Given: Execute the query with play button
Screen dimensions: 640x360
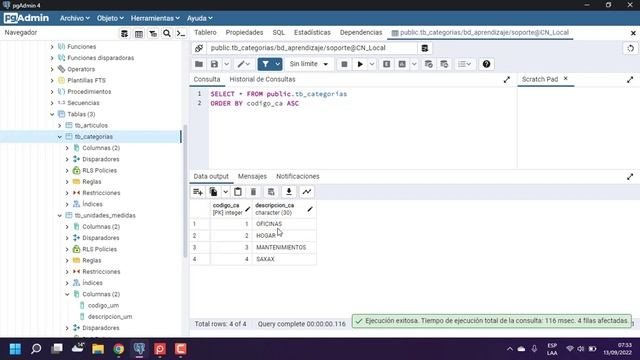Looking at the screenshot, I should [360, 64].
